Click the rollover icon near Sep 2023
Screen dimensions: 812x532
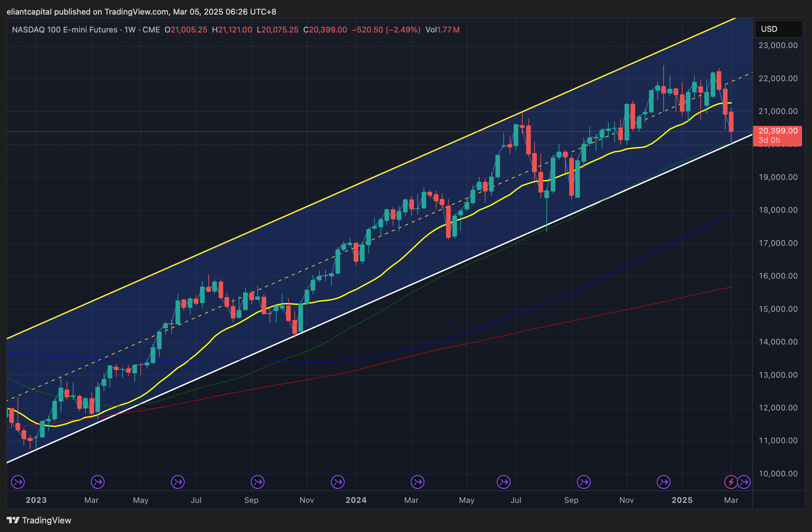pos(258,482)
